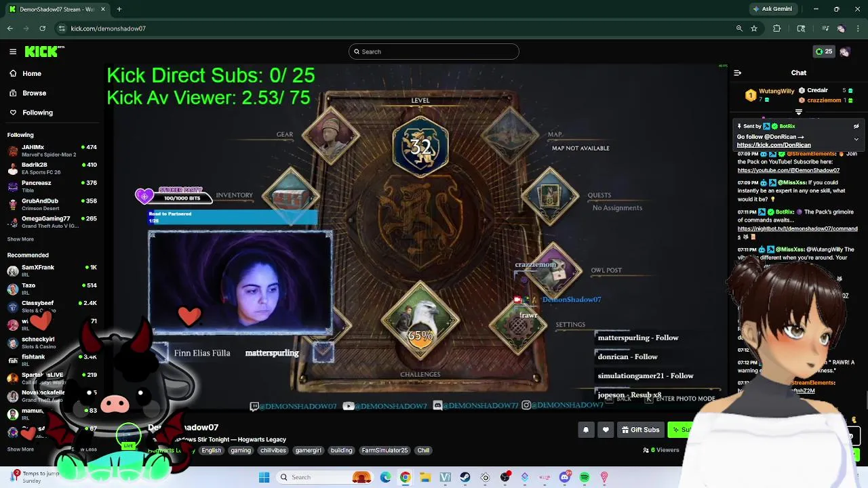Open the kick.com/DonRican link

coord(774,145)
